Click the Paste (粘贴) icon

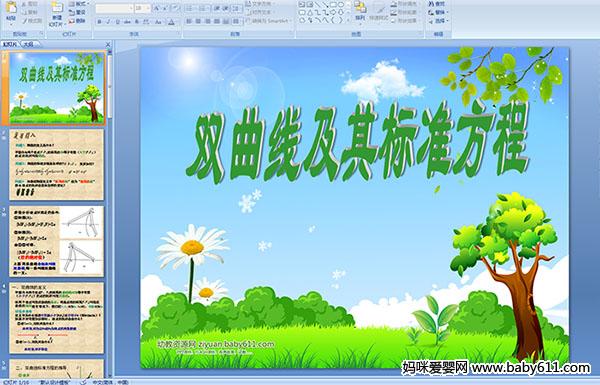click(x=11, y=8)
